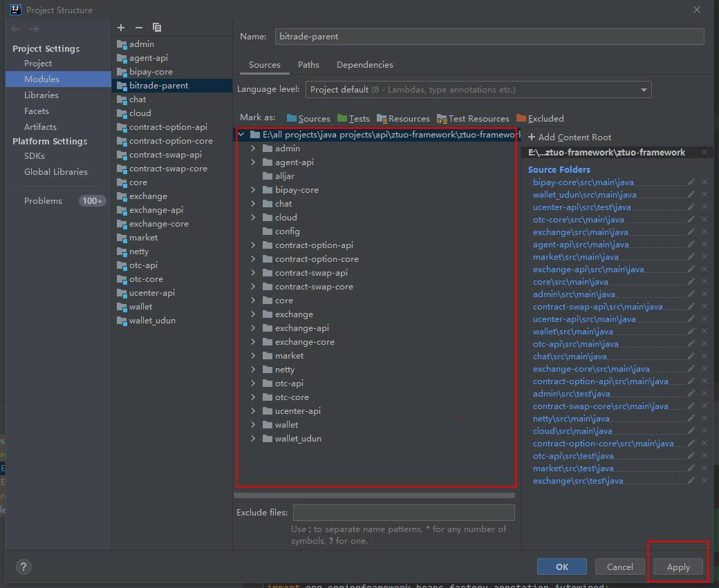Expand the wallet_udun folder in tree

(x=253, y=438)
